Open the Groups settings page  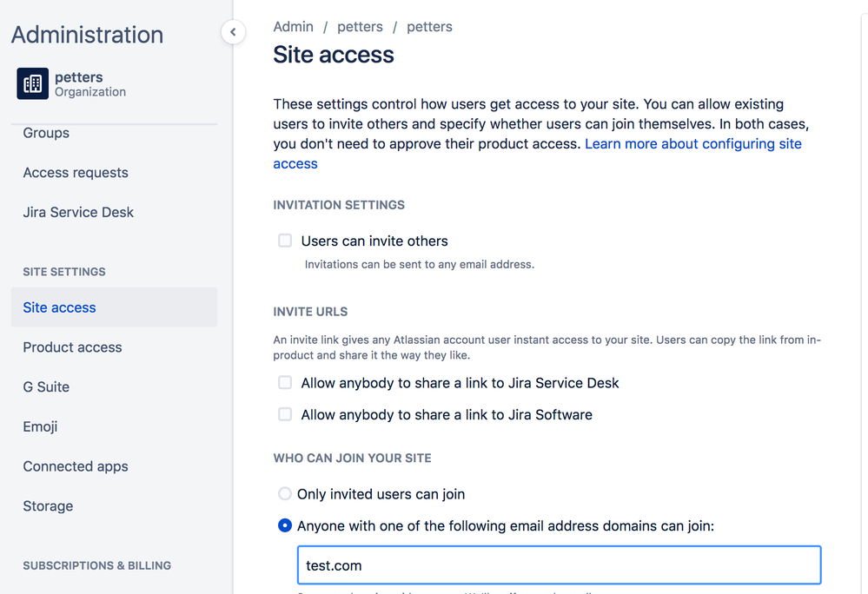pyautogui.click(x=45, y=132)
